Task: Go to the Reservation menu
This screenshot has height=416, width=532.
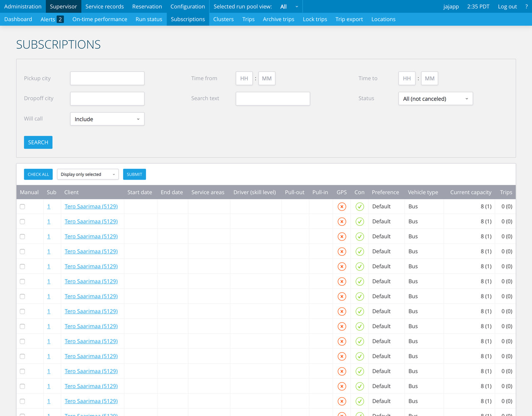Action: 147,6
